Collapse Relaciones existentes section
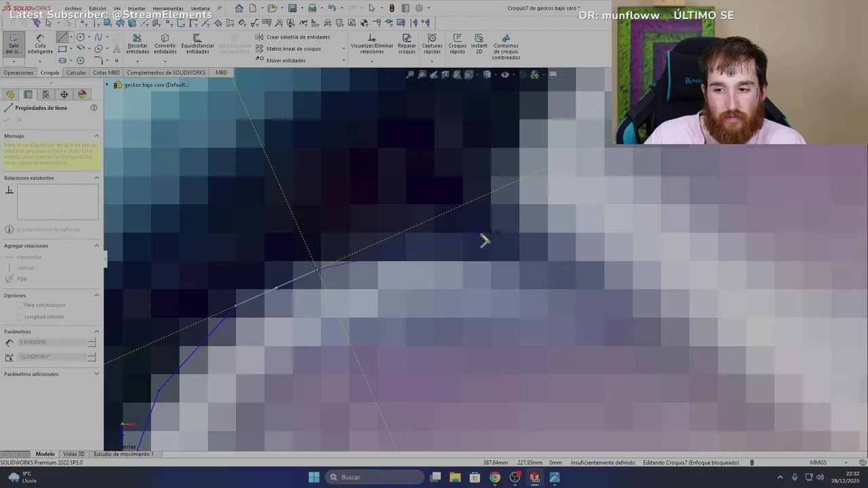868x488 pixels. (96, 178)
